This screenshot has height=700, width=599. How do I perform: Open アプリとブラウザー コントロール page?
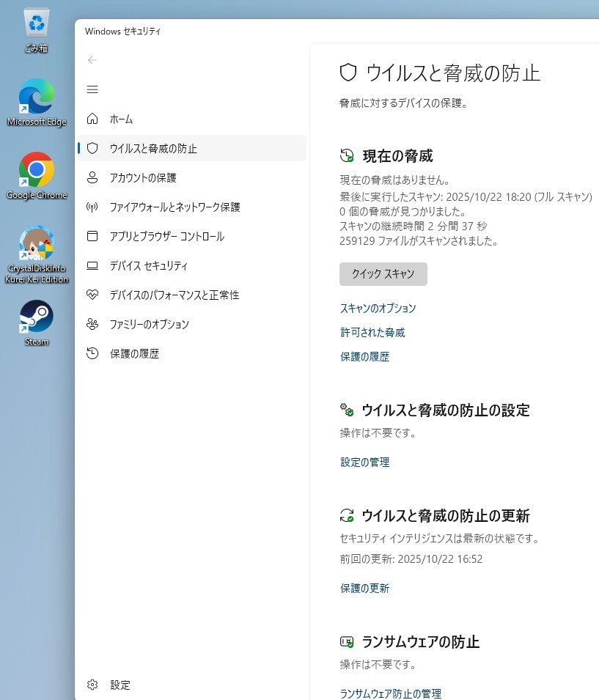tap(166, 237)
